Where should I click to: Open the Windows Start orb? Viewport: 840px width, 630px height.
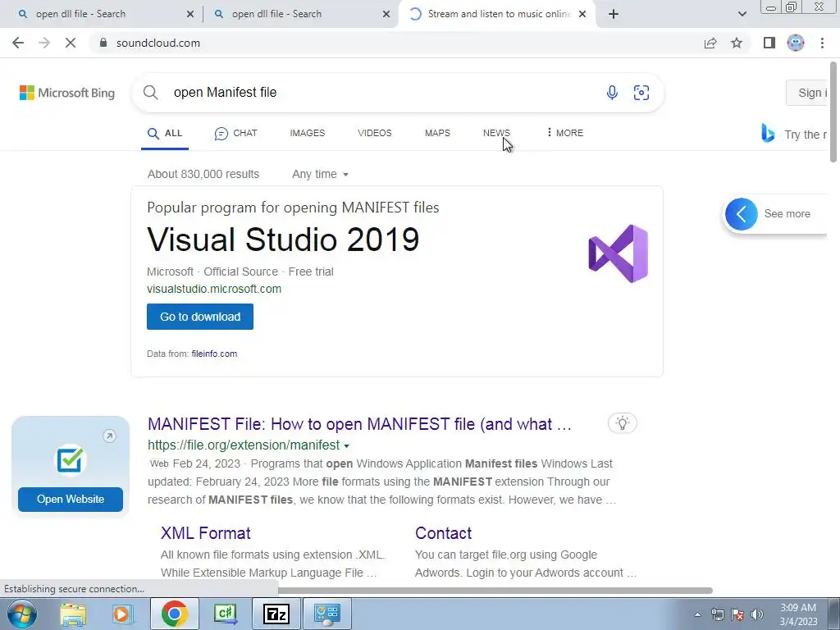pyautogui.click(x=21, y=614)
